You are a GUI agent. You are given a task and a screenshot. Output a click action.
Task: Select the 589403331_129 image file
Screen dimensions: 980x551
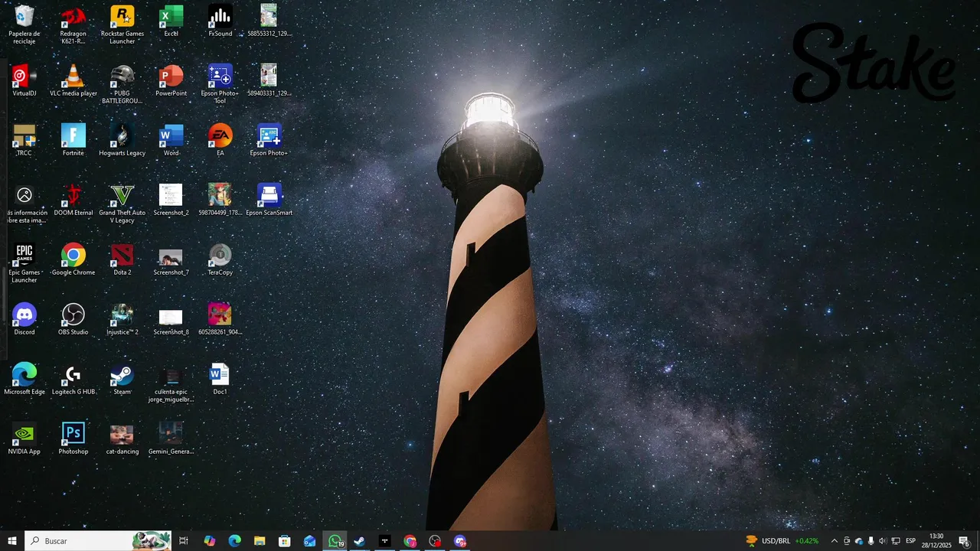(269, 81)
